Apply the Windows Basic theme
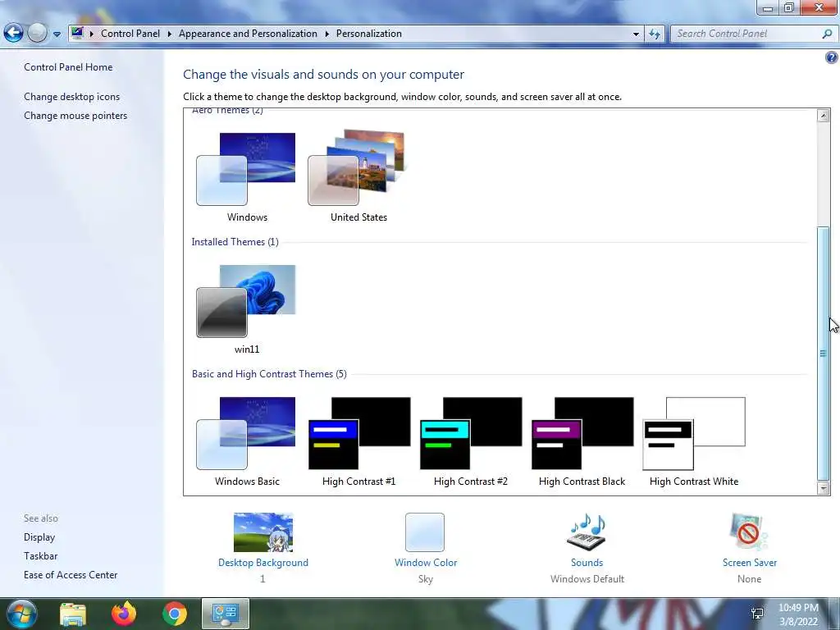Viewport: 840px width, 630px height. coord(246,441)
